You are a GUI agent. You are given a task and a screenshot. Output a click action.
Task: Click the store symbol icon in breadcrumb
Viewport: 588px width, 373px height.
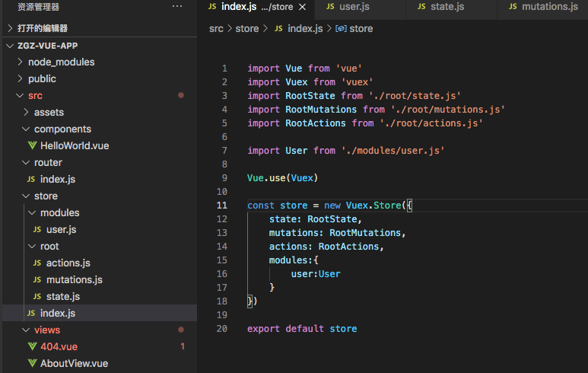(x=341, y=28)
